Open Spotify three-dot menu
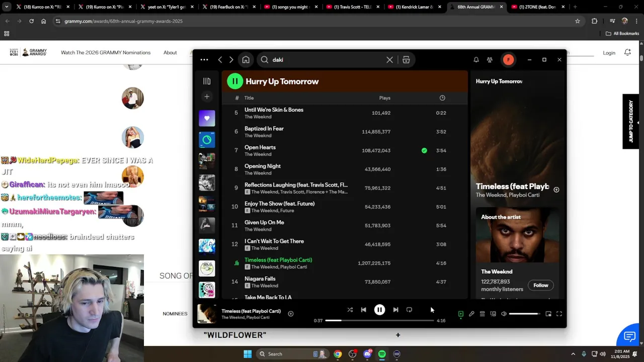Screen dimensions: 644x362 pyautogui.click(x=204, y=60)
